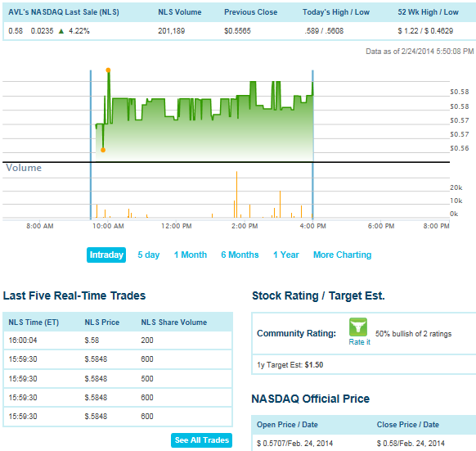Image resolution: width=476 pixels, height=451 pixels.
Task: Click the orange intraday low marker dot
Action: coord(103,150)
